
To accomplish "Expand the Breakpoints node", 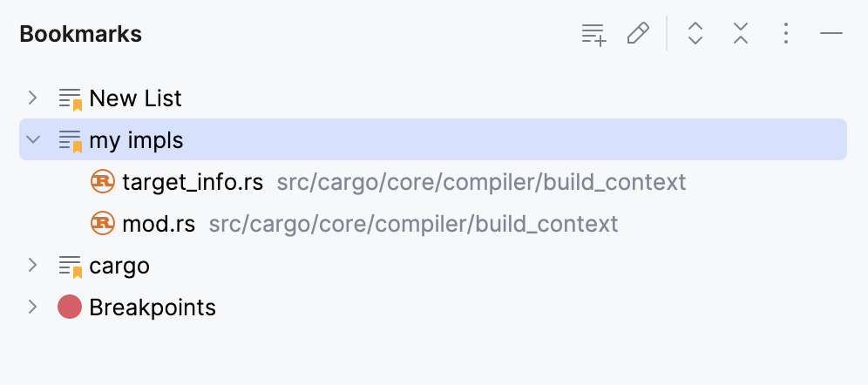I will [33, 307].
